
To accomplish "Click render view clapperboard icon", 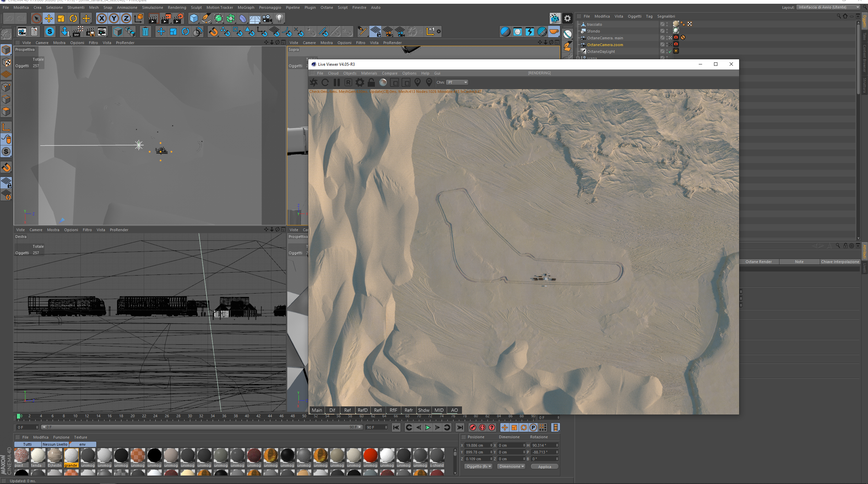I will 153,18.
